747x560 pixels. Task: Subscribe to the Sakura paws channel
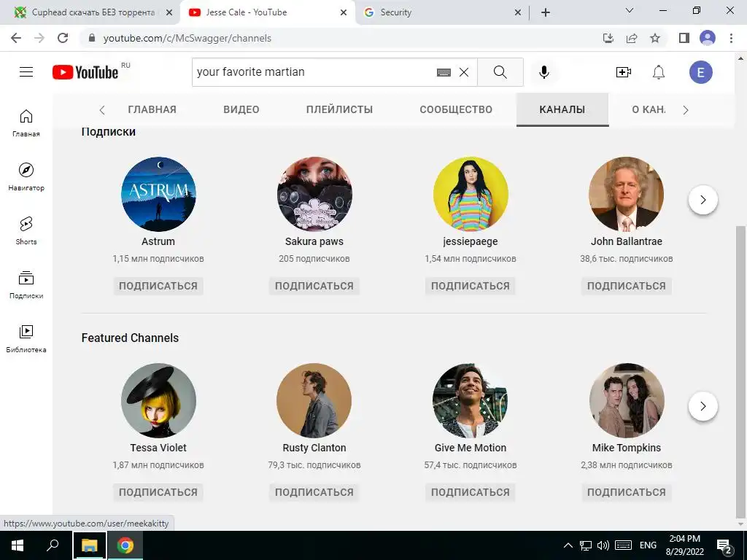point(314,286)
